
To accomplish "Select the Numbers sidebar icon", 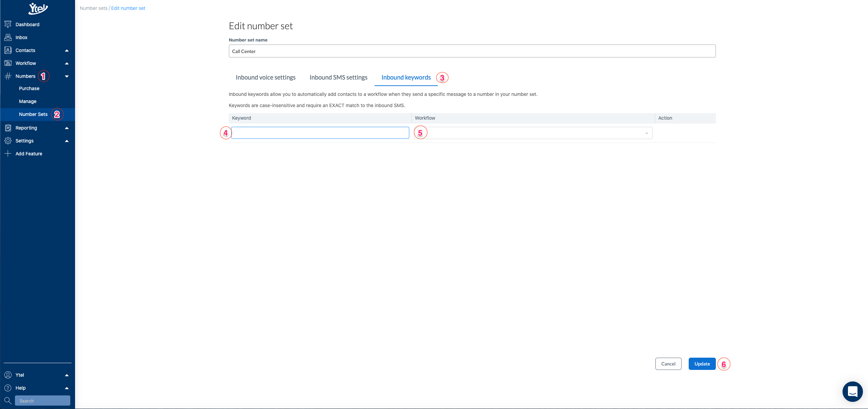I will 8,76.
